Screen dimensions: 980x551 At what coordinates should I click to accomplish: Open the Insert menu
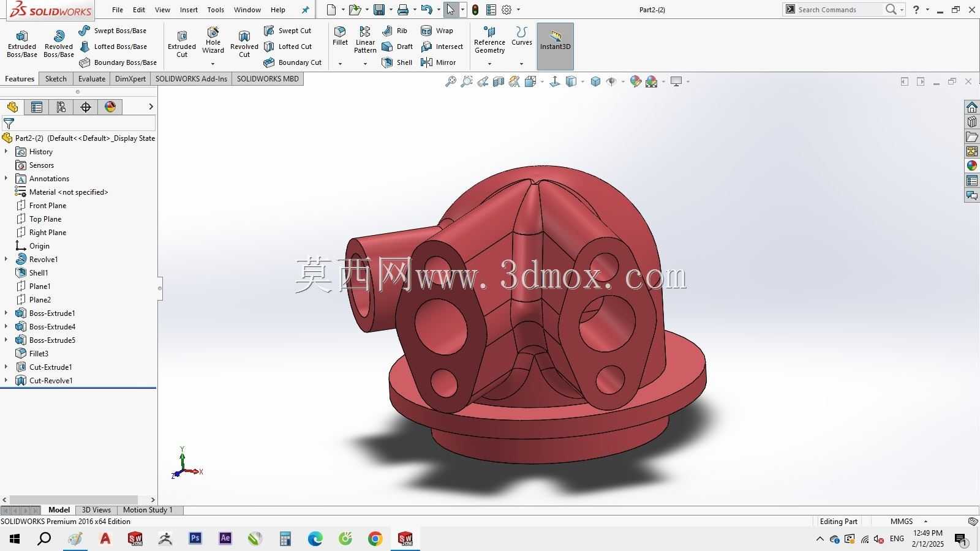[189, 10]
